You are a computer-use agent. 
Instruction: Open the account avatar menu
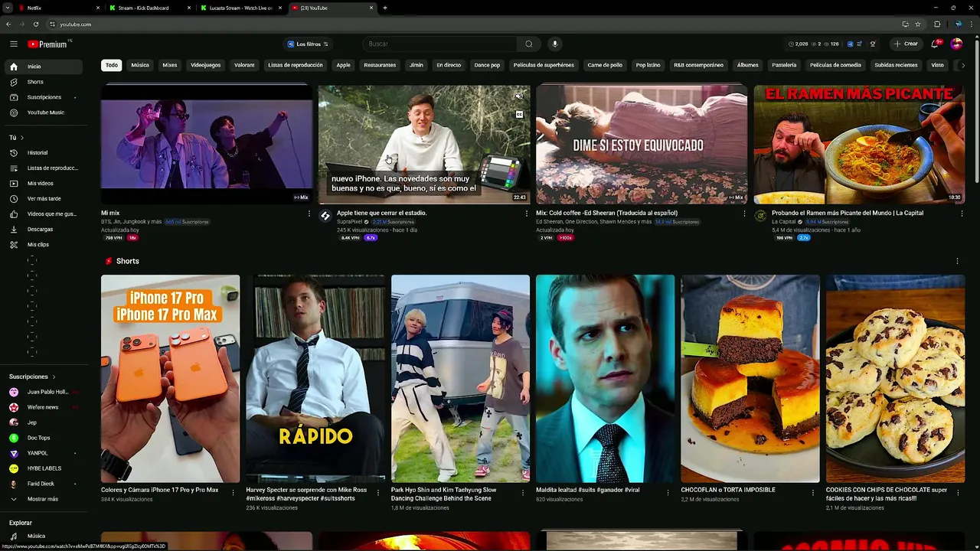coord(956,44)
